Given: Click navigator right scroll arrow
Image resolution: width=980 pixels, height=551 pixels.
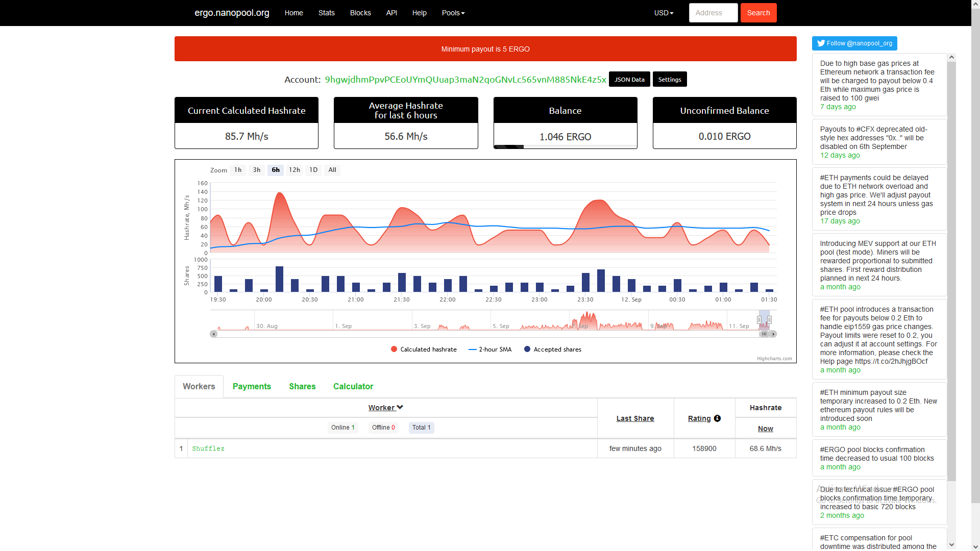Looking at the screenshot, I should click(x=773, y=334).
